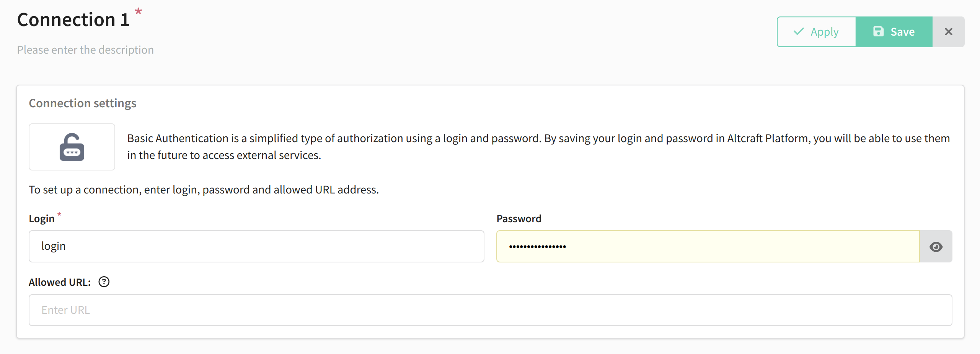Click the Connection settings heading
This screenshot has height=354, width=980.
(x=83, y=103)
